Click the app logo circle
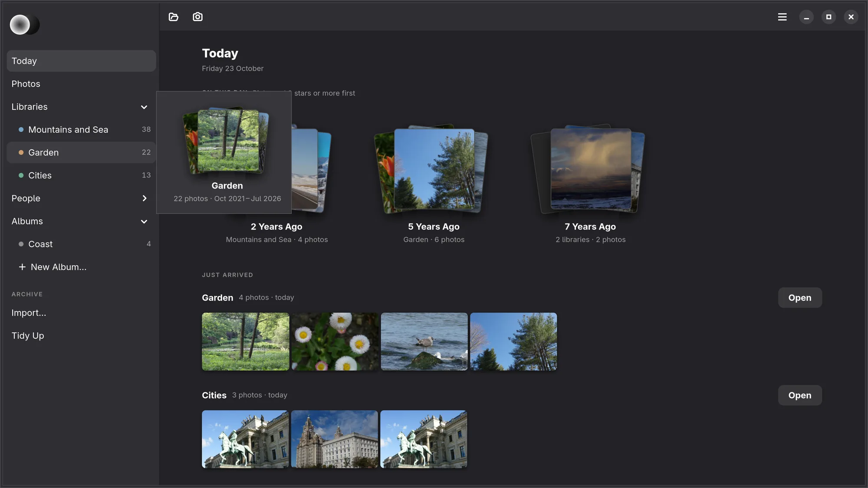The width and height of the screenshot is (868, 488). 20,25
